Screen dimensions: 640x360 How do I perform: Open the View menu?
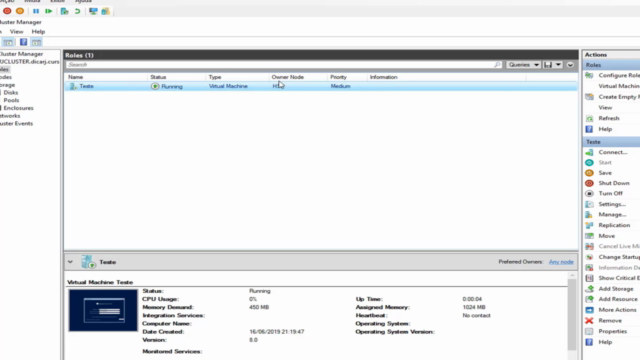pos(16,31)
